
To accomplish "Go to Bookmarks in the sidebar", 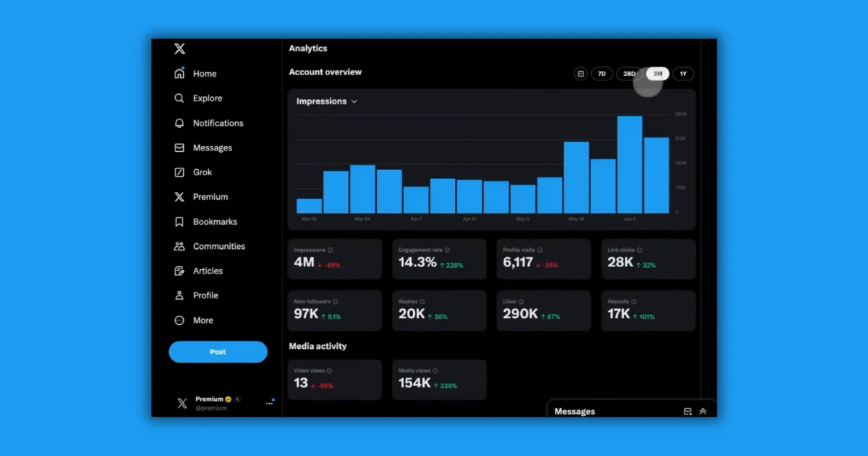I will pos(205,221).
